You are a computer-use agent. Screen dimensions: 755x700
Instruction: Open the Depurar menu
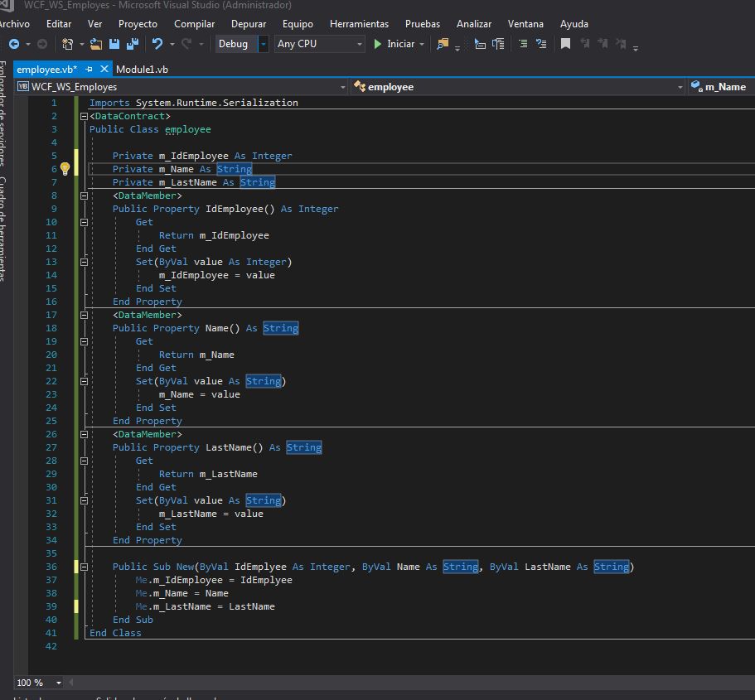click(249, 23)
